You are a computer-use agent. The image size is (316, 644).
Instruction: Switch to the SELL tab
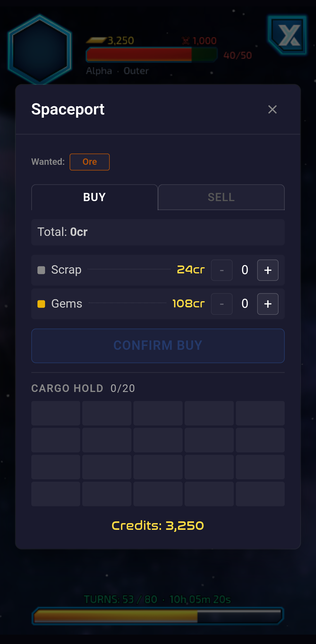[221, 197]
